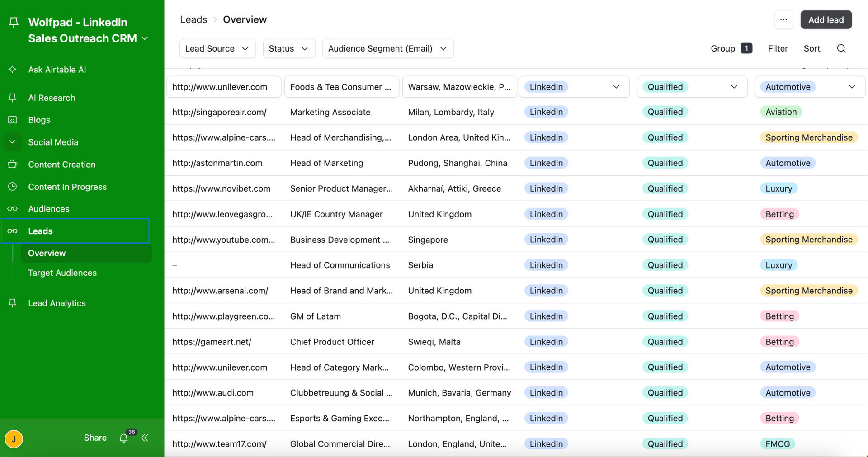Click the user avatar J

[x=14, y=438]
